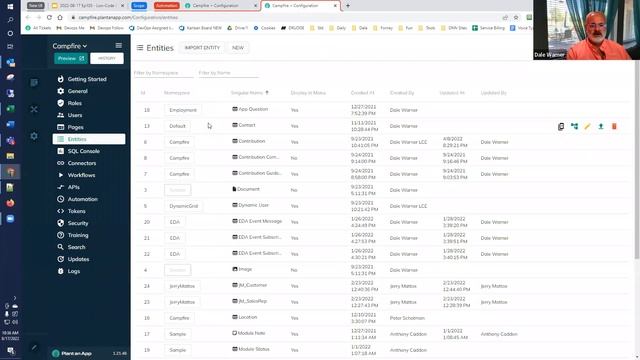The image size is (640, 360).
Task: Click the Import Entity button
Action: click(202, 48)
